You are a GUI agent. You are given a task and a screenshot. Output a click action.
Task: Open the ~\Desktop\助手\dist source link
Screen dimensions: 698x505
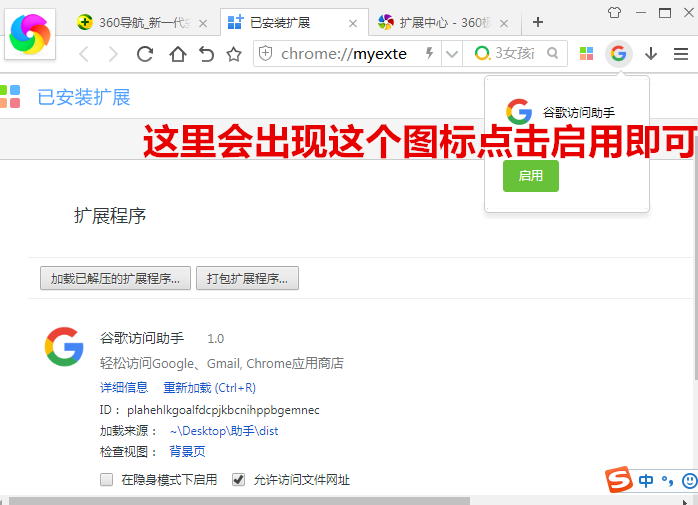(x=224, y=431)
